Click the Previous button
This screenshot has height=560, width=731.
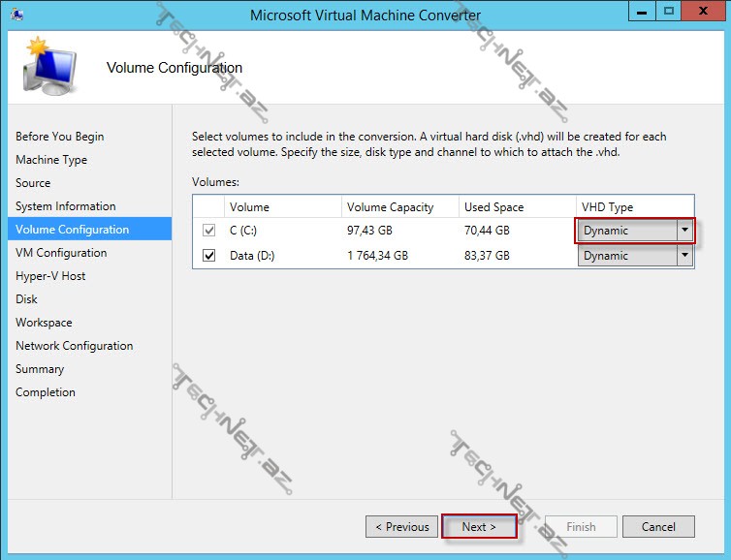402,527
